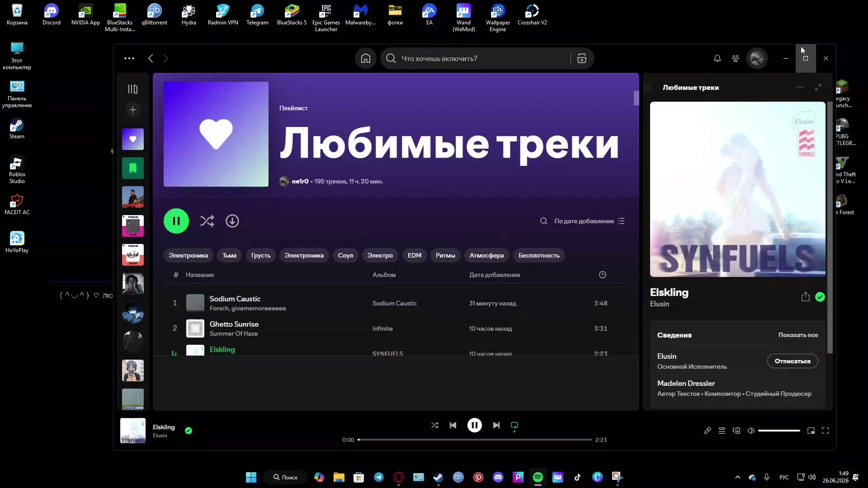The image size is (868, 488).
Task: Seek on the track progress bar
Action: pos(475,440)
